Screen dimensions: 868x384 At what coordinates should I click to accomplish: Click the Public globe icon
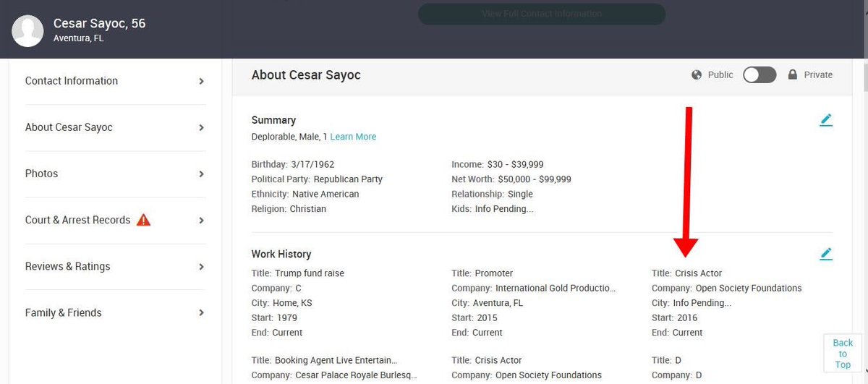pos(697,74)
